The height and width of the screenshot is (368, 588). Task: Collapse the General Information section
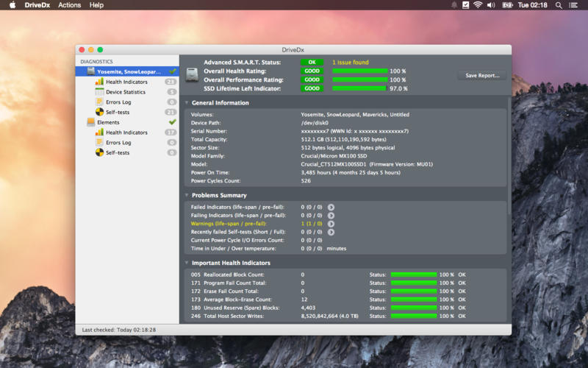click(x=187, y=103)
